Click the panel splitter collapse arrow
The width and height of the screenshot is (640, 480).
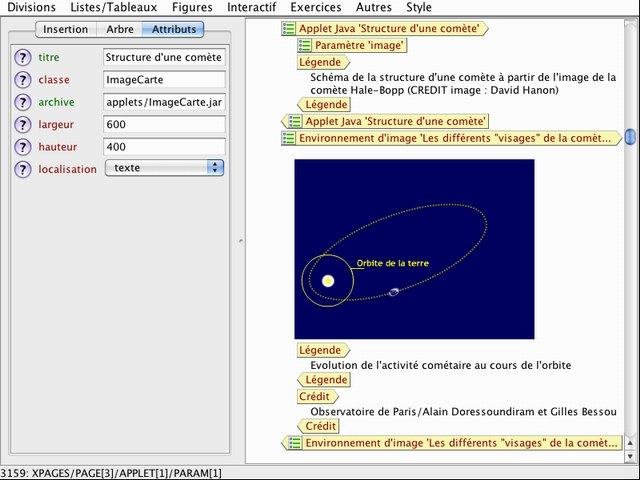[x=241, y=241]
